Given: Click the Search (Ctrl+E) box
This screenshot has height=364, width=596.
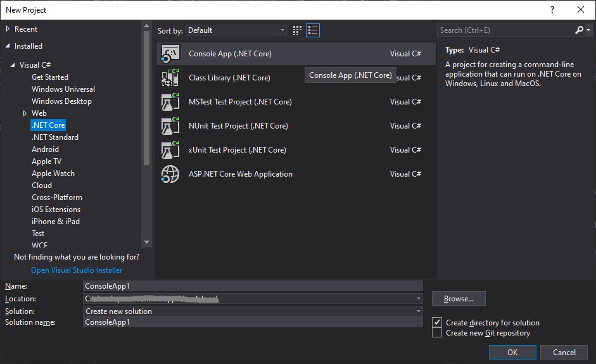Looking at the screenshot, I should point(505,30).
